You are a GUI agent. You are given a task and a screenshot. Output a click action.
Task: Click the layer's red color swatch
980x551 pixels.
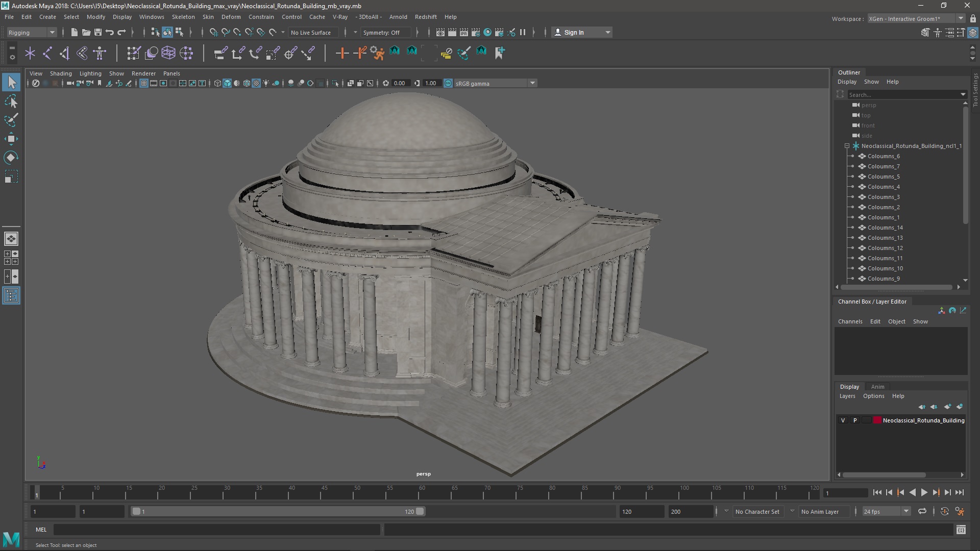coord(877,420)
